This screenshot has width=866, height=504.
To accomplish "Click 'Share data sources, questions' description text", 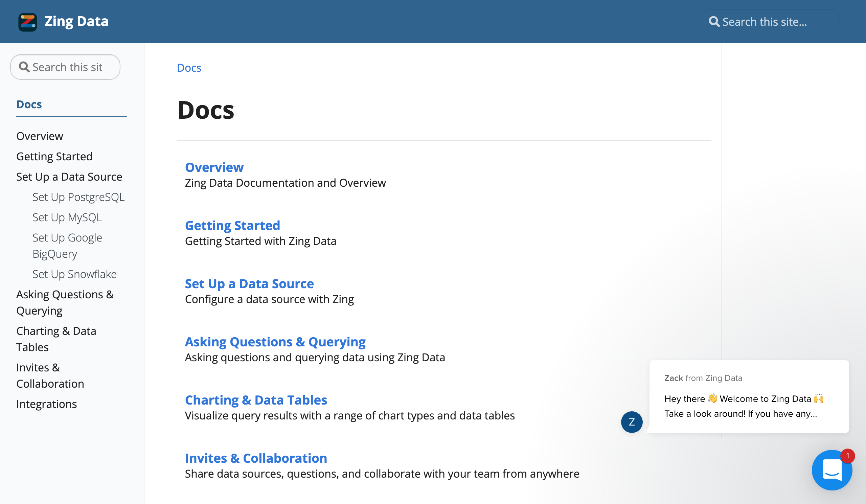I will [x=382, y=474].
